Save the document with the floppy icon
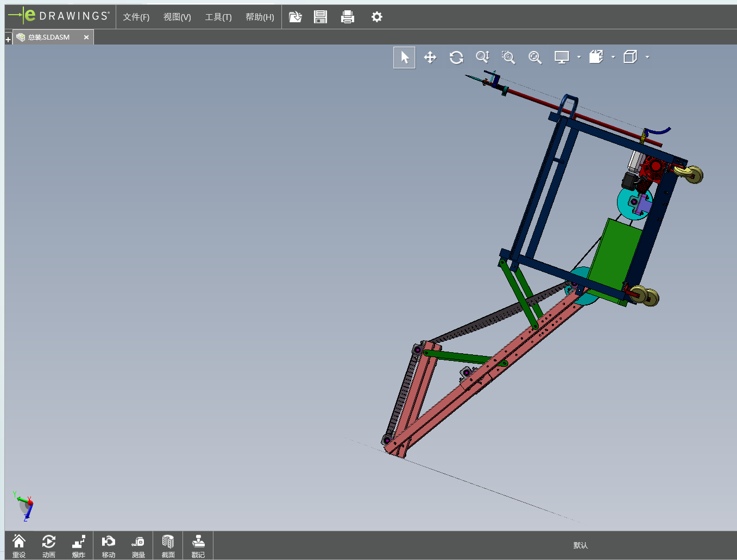 320,17
